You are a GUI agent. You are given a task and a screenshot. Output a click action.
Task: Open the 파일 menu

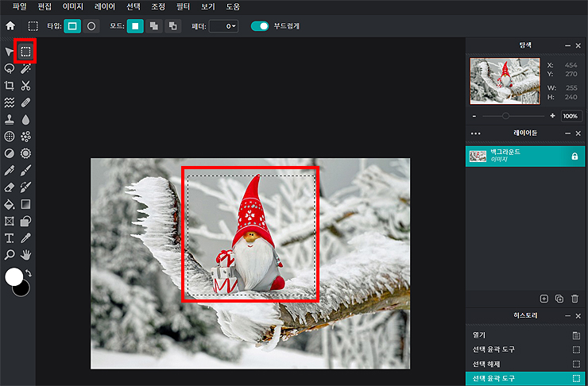pos(20,6)
